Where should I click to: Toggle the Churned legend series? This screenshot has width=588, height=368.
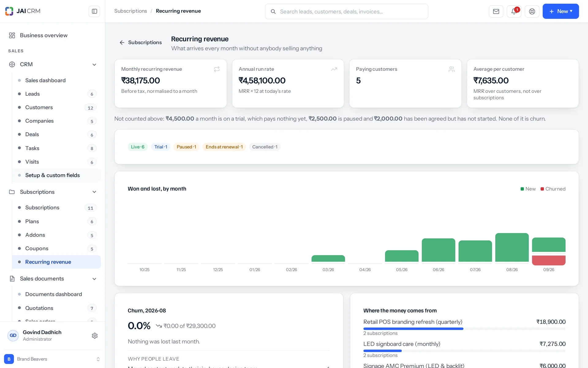553,189
